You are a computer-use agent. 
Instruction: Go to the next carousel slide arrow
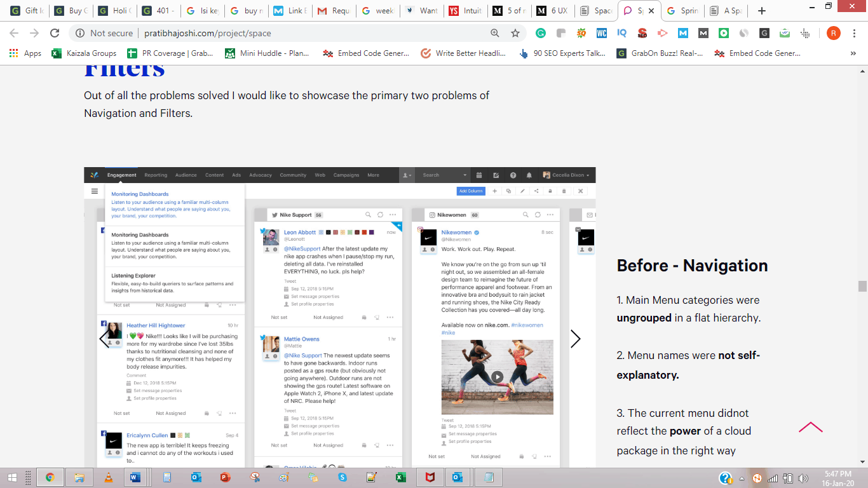(x=575, y=339)
